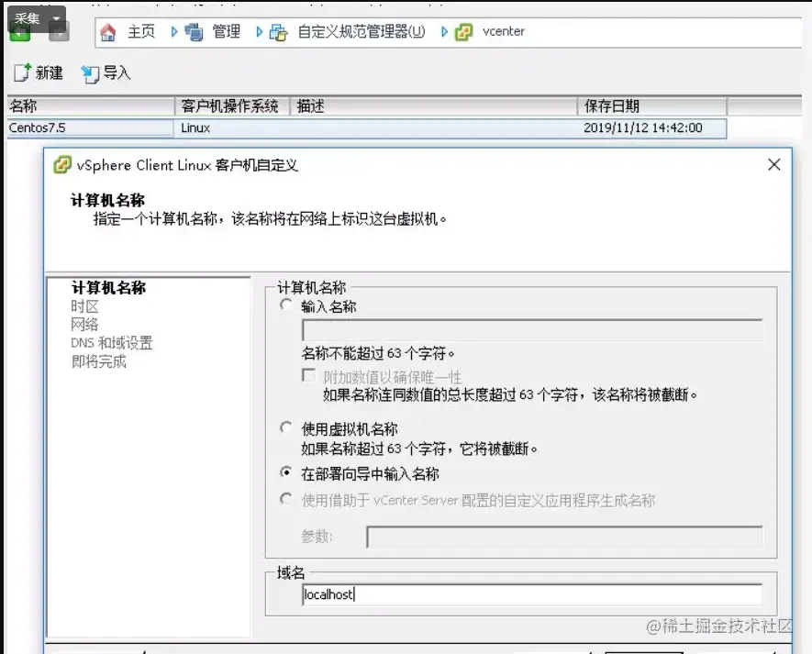Image resolution: width=812 pixels, height=654 pixels.
Task: Choose the 使用虚拟机名称 radio option
Action: [285, 427]
